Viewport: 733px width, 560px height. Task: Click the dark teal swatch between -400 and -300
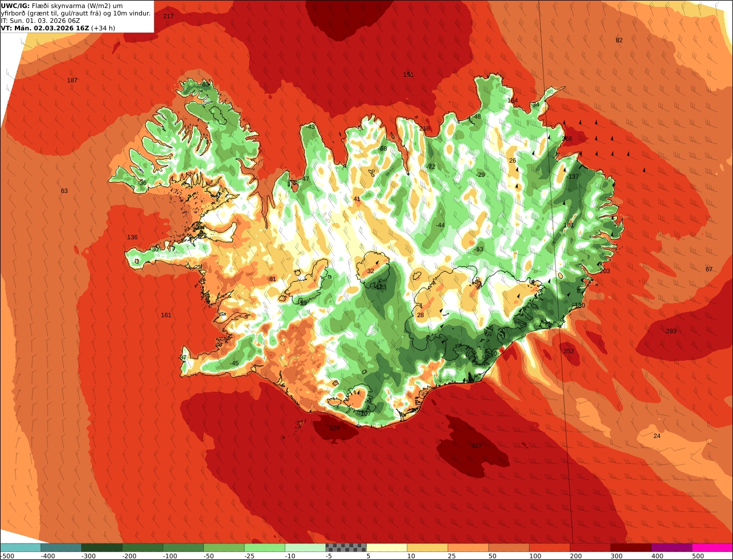click(61, 547)
